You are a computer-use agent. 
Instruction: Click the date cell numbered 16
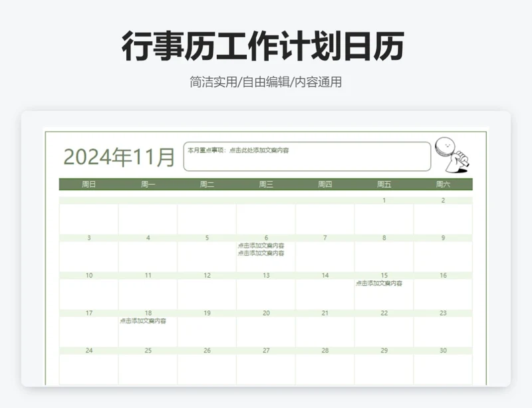tap(443, 276)
